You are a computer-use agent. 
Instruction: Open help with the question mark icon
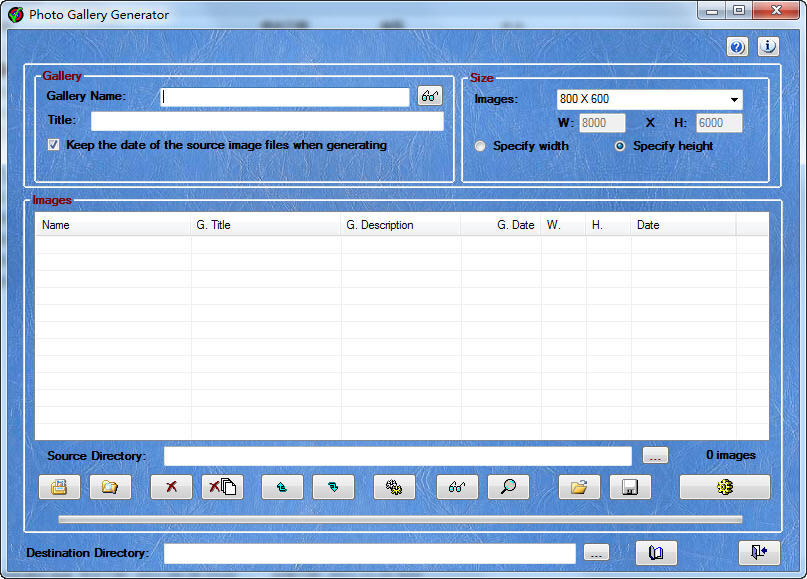tap(737, 47)
